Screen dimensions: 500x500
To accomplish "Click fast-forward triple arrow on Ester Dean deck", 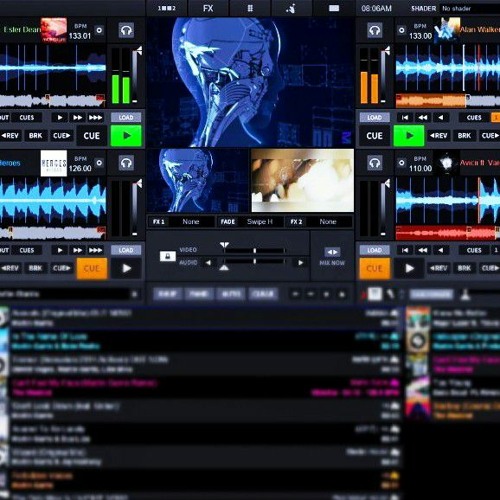I will [x=95, y=117].
